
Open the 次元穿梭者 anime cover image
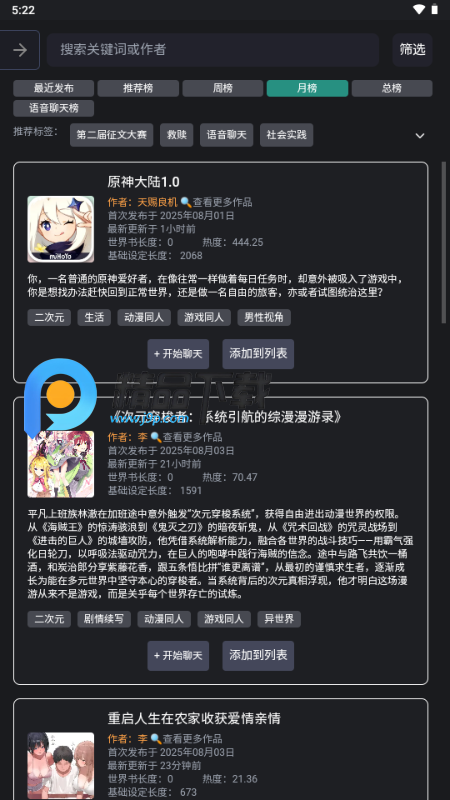click(61, 464)
